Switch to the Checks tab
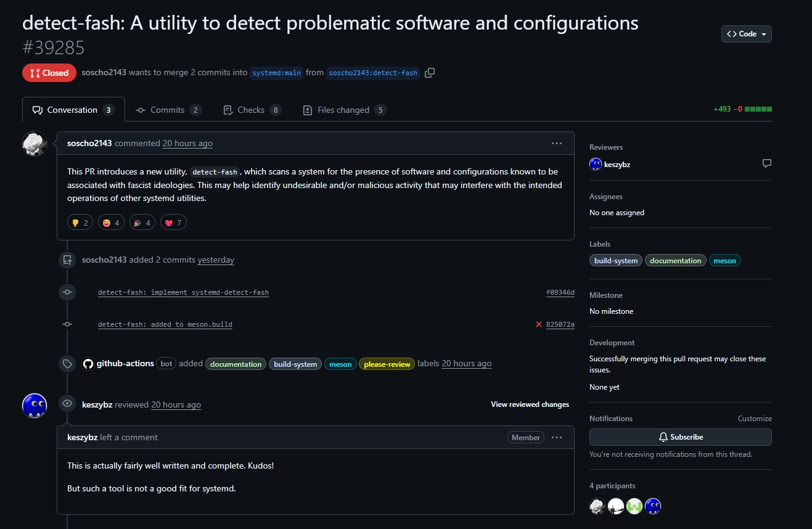Viewport: 812px width, 529px height. 251,110
